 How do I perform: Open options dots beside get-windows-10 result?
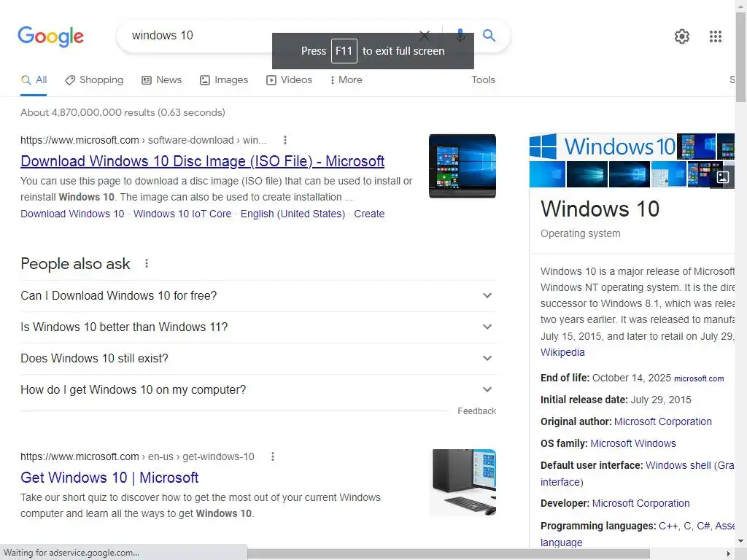pyautogui.click(x=273, y=456)
